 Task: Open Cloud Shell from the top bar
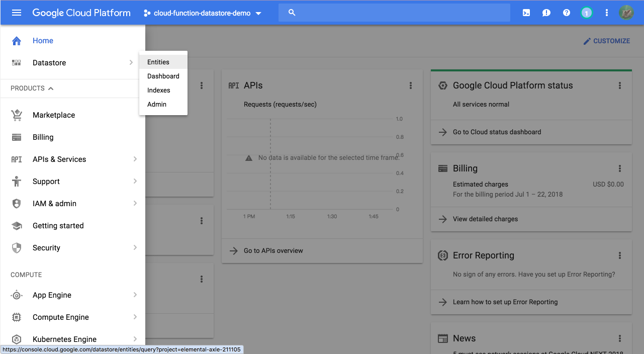pos(526,13)
